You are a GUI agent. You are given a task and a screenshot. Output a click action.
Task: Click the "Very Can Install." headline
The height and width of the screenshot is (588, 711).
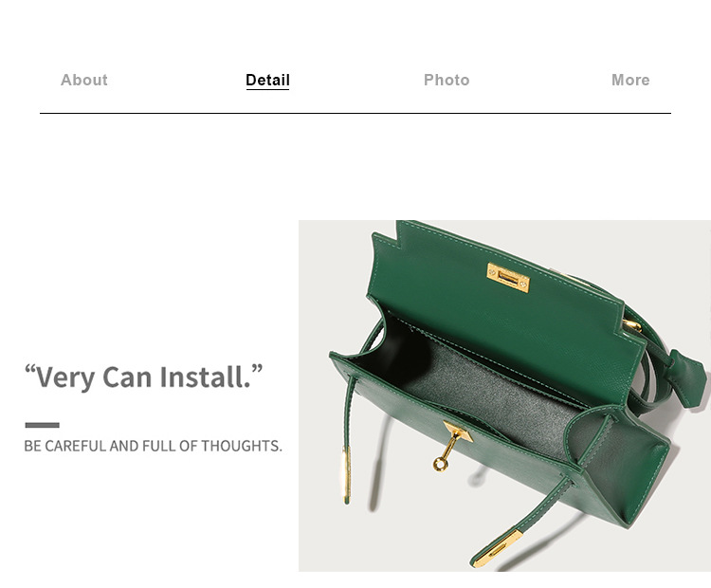click(x=143, y=377)
